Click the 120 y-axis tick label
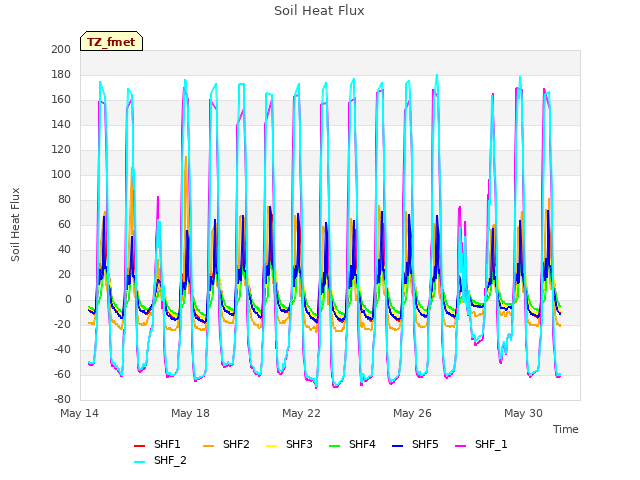This screenshot has width=640, height=480. tap(61, 150)
